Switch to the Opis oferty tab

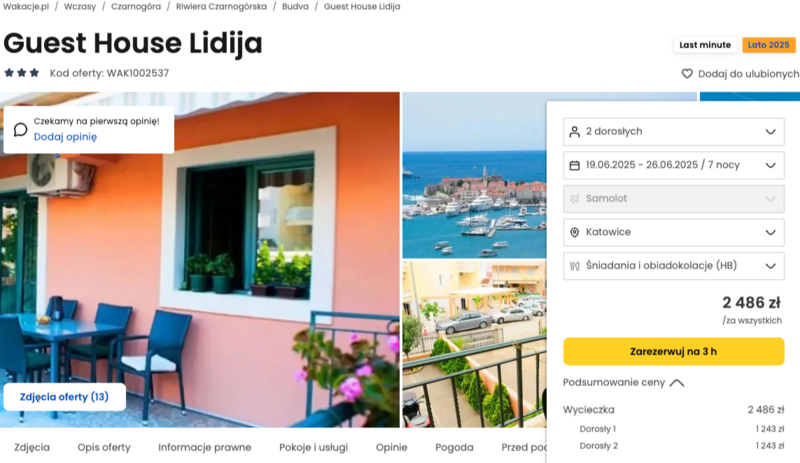tap(104, 447)
